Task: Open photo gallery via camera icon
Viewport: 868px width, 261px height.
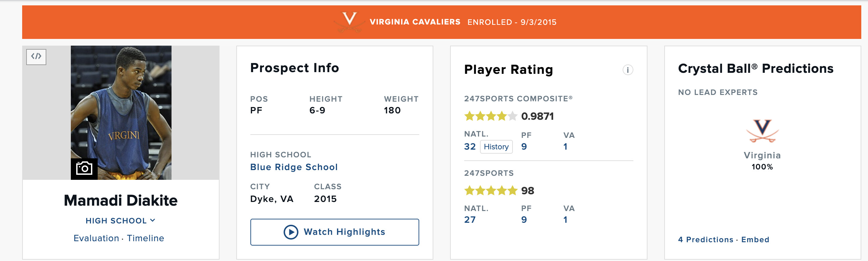Action: [84, 168]
